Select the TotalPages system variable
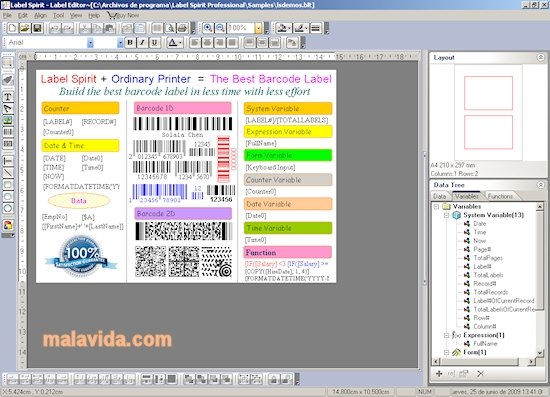 pos(488,258)
